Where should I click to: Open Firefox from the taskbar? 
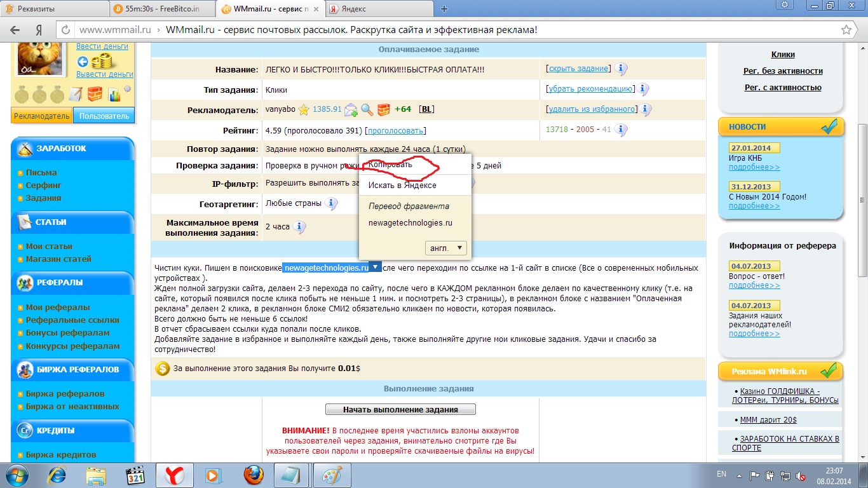pos(254,475)
